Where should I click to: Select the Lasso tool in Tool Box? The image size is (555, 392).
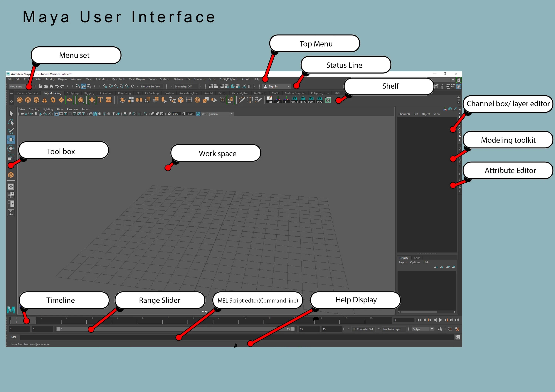pos(11,122)
